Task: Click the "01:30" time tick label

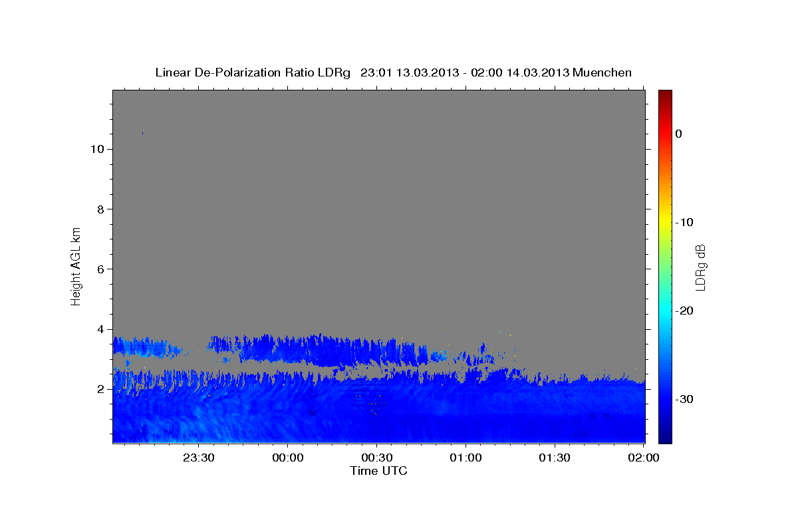Action: pyautogui.click(x=555, y=458)
